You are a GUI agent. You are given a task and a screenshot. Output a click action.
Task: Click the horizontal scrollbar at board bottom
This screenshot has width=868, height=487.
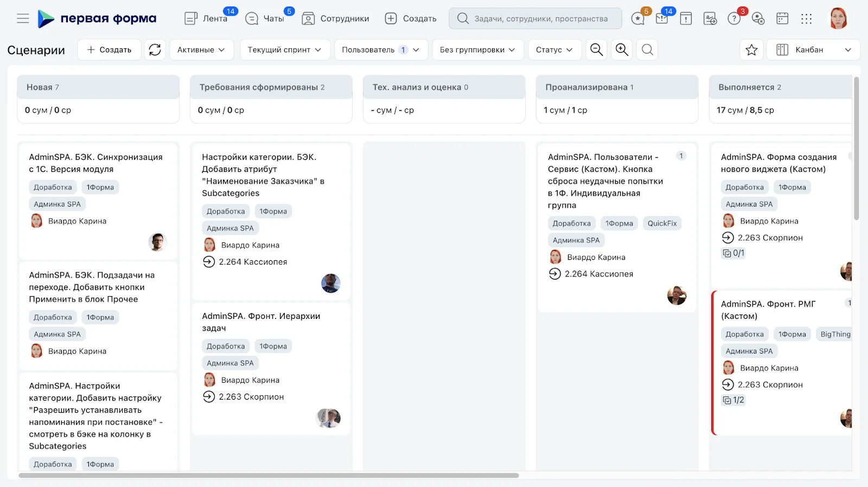[x=269, y=476]
